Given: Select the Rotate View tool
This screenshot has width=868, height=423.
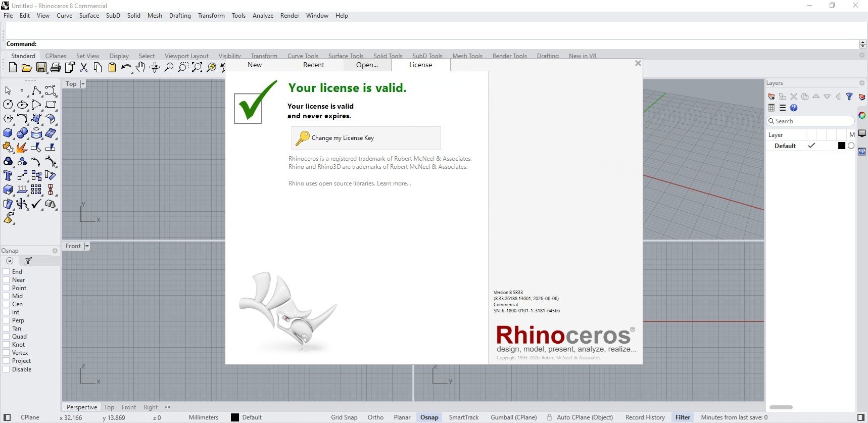Looking at the screenshot, I should coord(155,67).
